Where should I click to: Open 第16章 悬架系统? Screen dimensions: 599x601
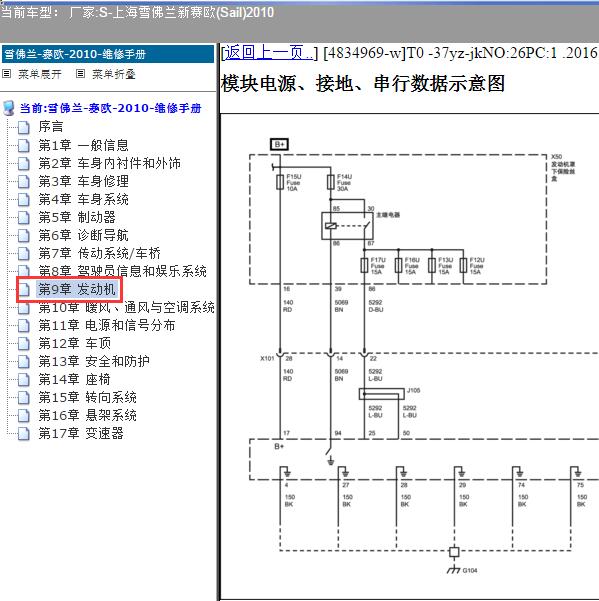point(87,415)
